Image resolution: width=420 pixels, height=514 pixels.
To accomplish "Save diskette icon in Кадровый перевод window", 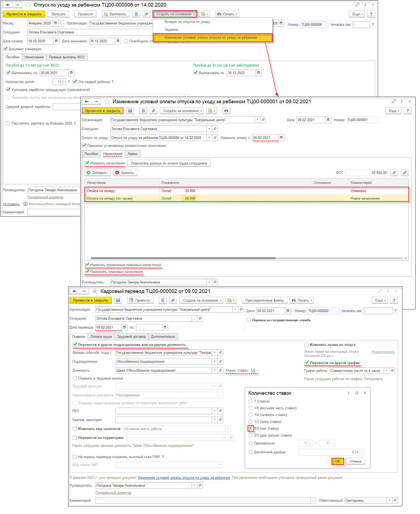I will (118, 300).
